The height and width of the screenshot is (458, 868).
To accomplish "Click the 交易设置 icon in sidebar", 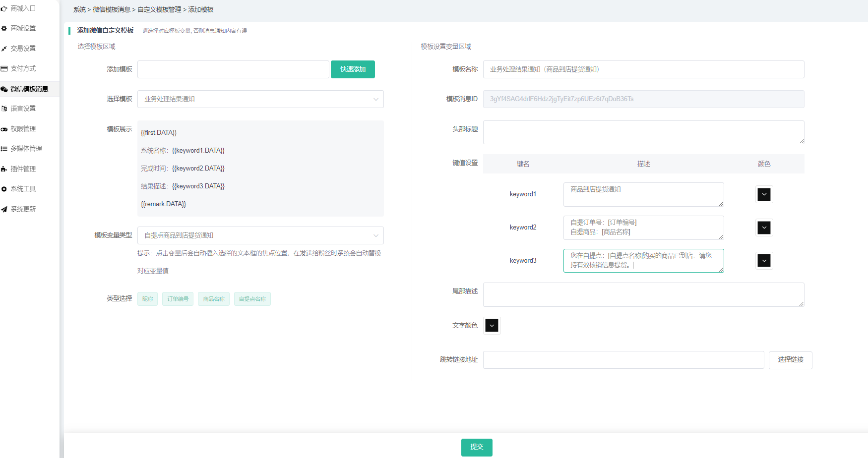I will click(4, 49).
